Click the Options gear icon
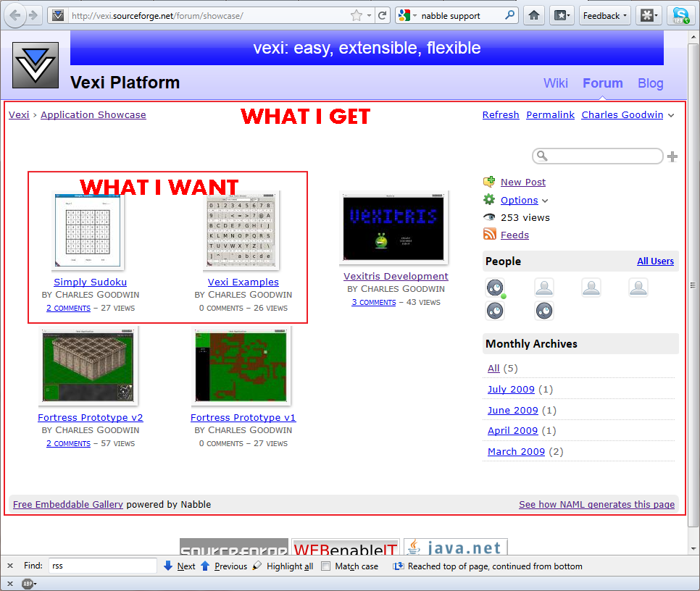The height and width of the screenshot is (591, 700). (490, 200)
